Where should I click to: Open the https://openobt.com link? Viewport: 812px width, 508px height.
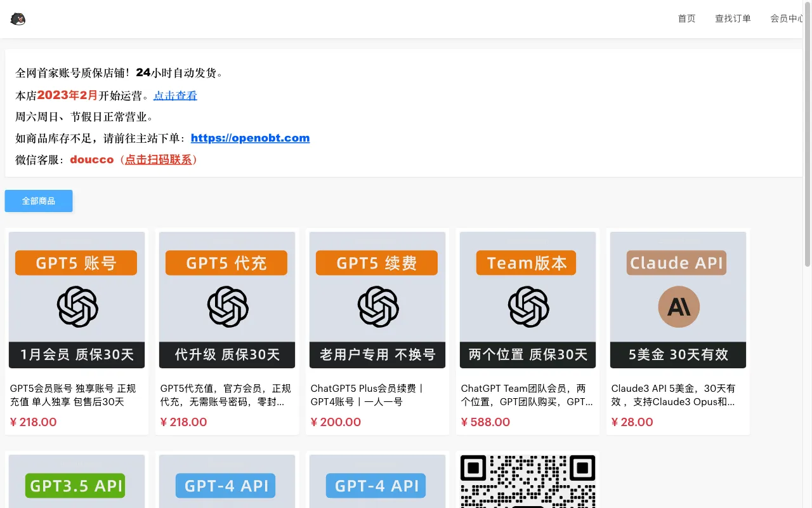(250, 138)
